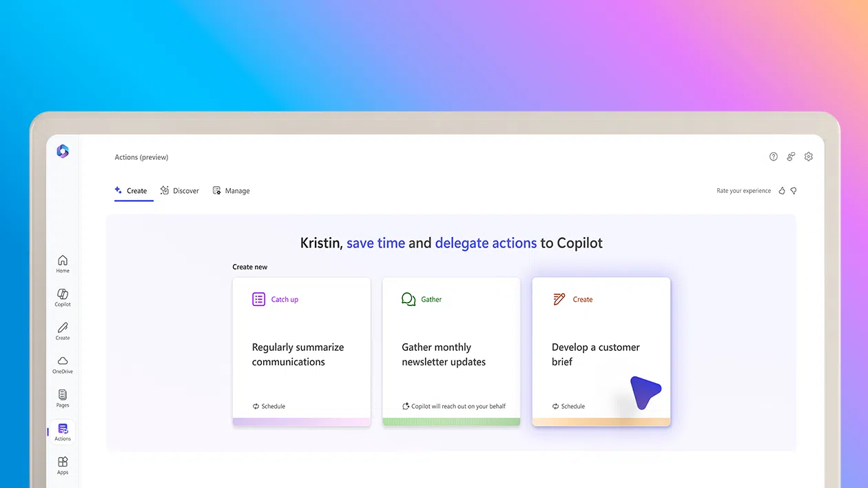Switch to the Create tab
Screen dimensions: 868x488
[131, 191]
